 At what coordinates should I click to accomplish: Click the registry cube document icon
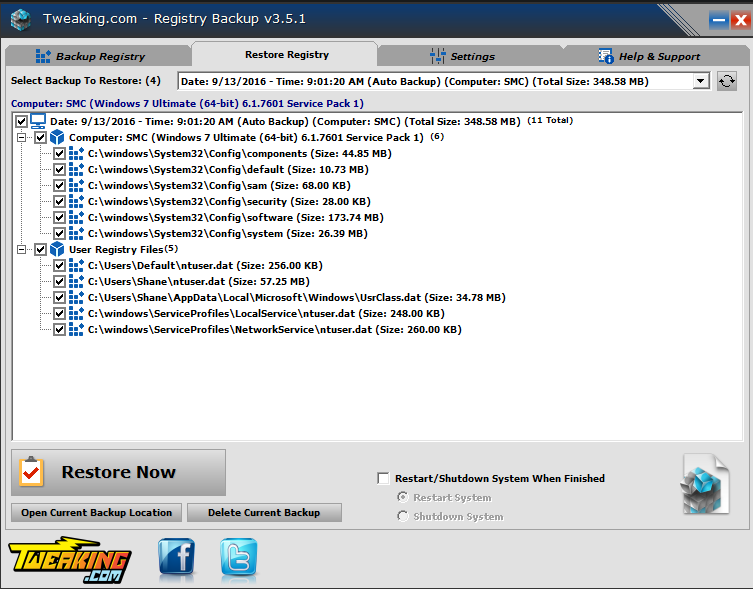tap(705, 484)
